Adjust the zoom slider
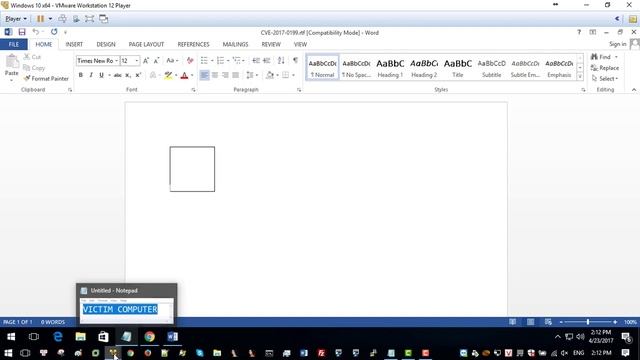640x360 pixels. (588, 322)
